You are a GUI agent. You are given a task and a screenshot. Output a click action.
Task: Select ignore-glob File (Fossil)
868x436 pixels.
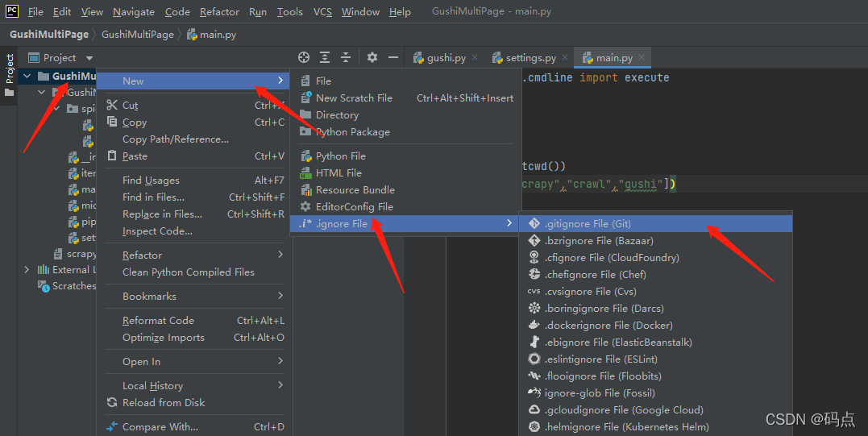point(655,392)
